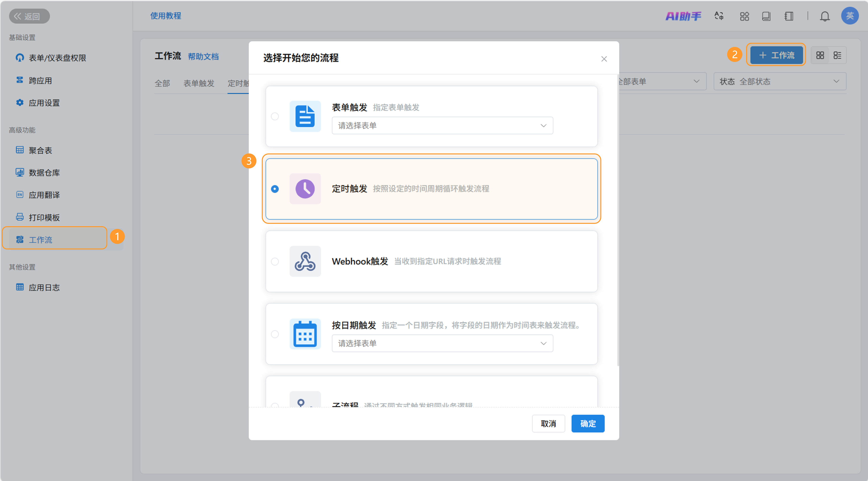Select the Webhook触发 radio button

(275, 262)
